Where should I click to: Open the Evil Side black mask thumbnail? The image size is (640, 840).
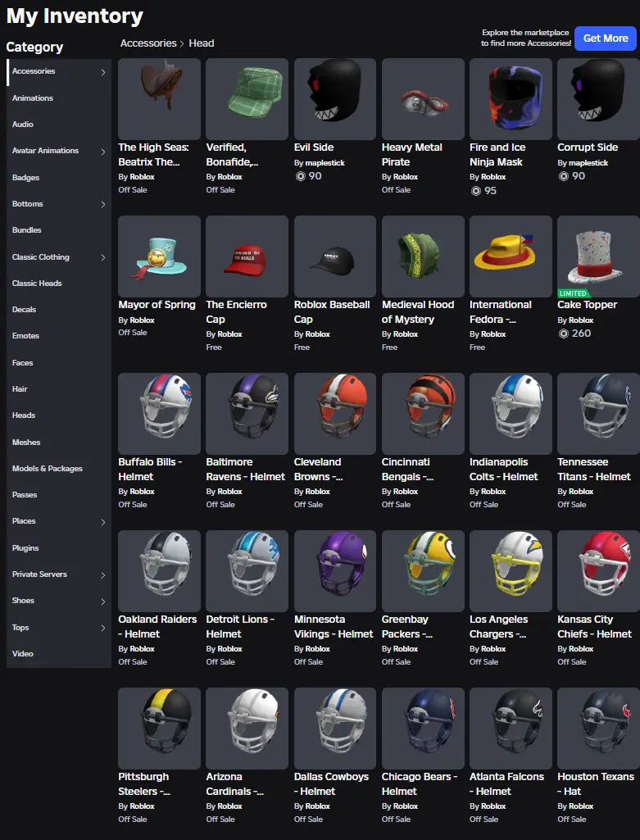335,98
